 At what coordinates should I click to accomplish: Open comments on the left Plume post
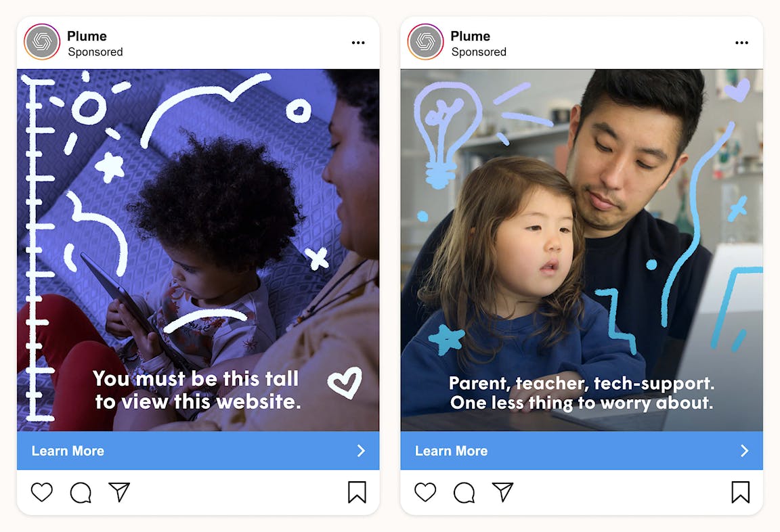pos(81,493)
